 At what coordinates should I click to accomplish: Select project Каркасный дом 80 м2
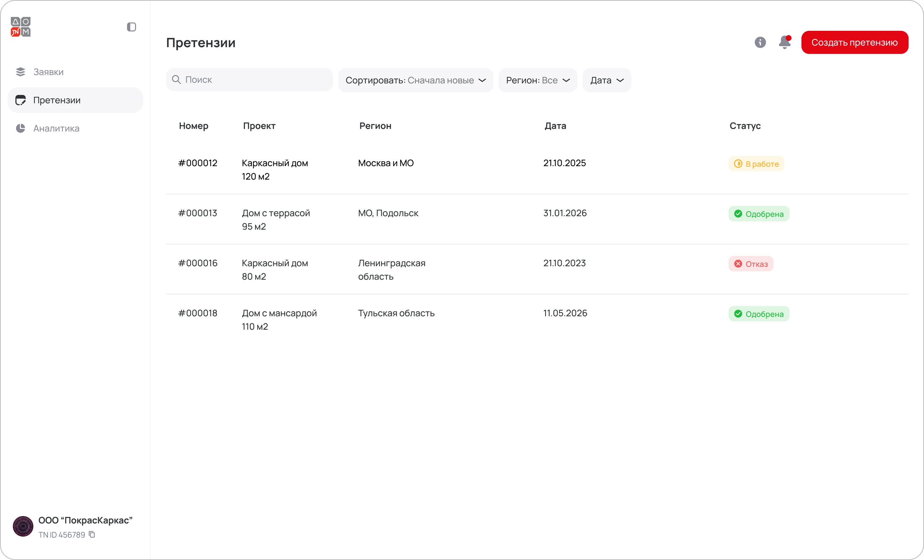coord(275,270)
